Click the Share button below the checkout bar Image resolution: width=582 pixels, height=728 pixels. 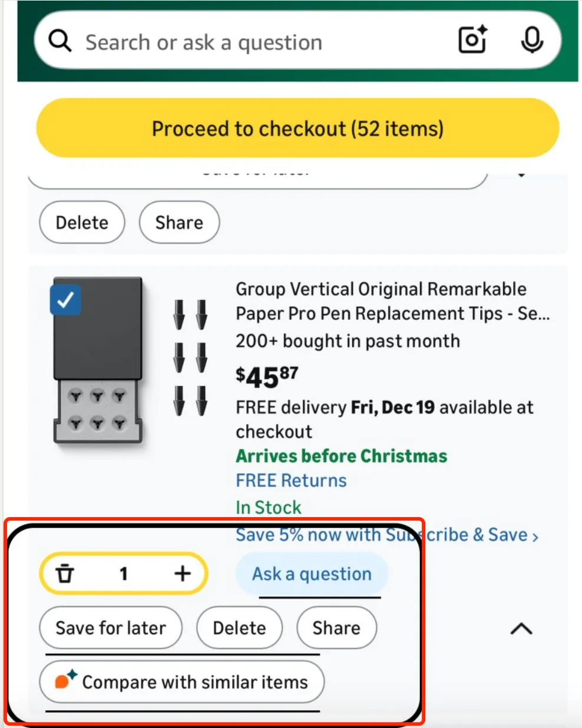[x=179, y=223]
